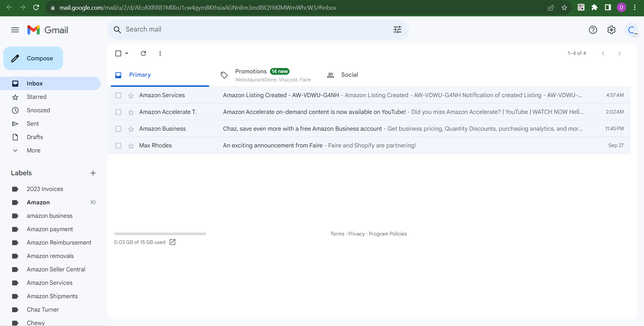Show search options filter icon
Screen dimensions: 644x326
click(397, 29)
